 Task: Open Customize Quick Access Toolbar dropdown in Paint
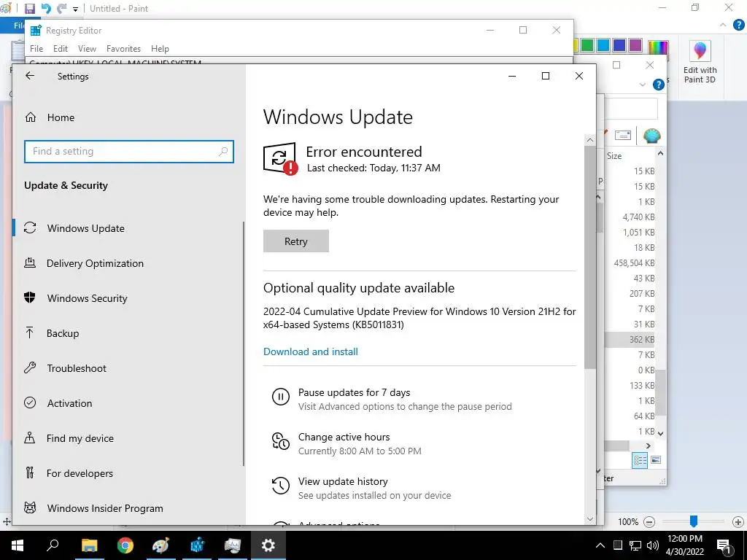pyautogui.click(x=75, y=9)
